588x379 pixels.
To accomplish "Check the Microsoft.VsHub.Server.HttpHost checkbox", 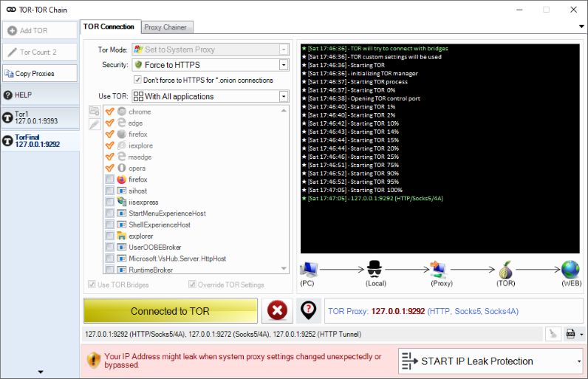I will [x=110, y=259].
